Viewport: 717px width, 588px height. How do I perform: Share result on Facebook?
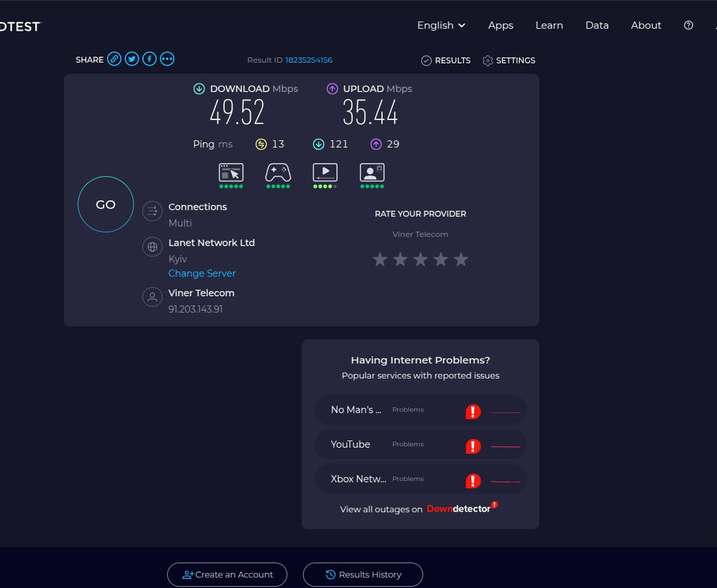pyautogui.click(x=150, y=59)
